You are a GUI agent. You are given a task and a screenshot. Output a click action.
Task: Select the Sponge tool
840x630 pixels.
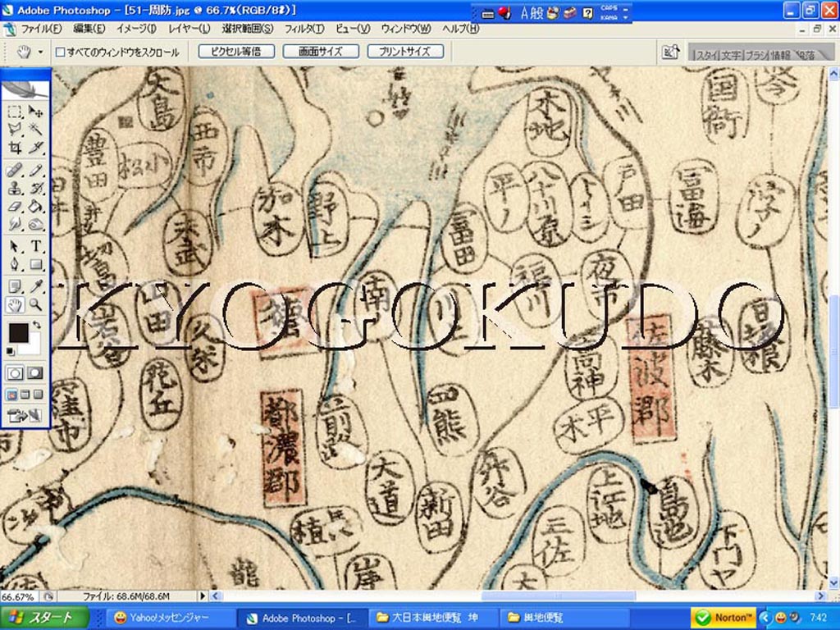(35, 223)
